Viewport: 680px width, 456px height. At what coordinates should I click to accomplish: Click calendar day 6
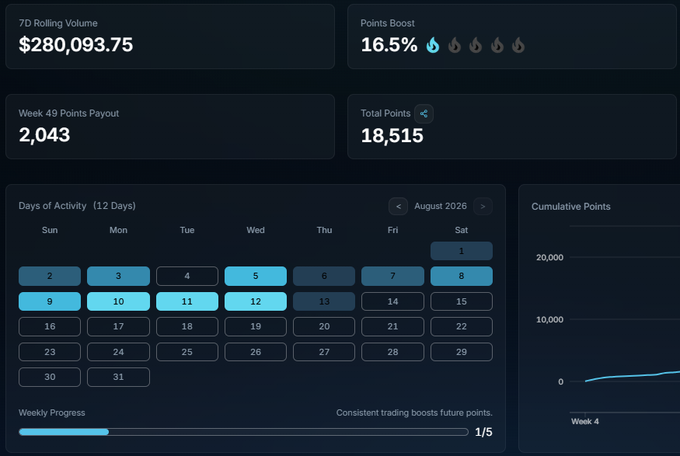click(x=324, y=276)
